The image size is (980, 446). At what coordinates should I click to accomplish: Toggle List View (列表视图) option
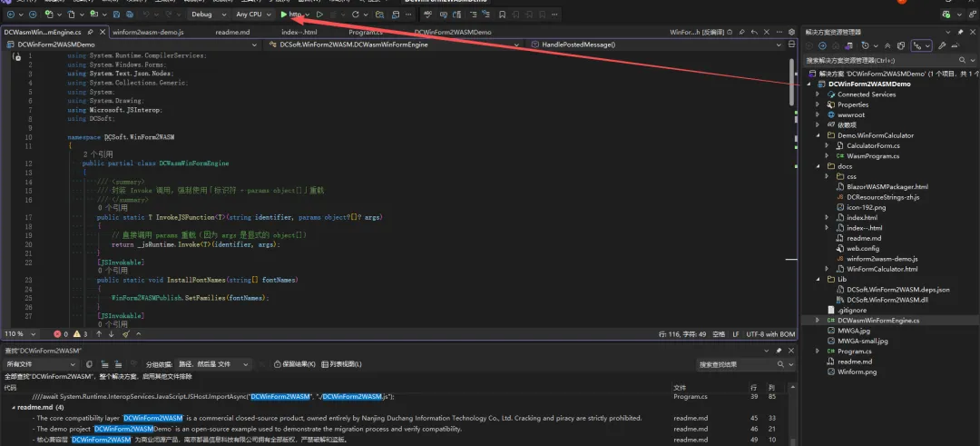[x=342, y=364]
